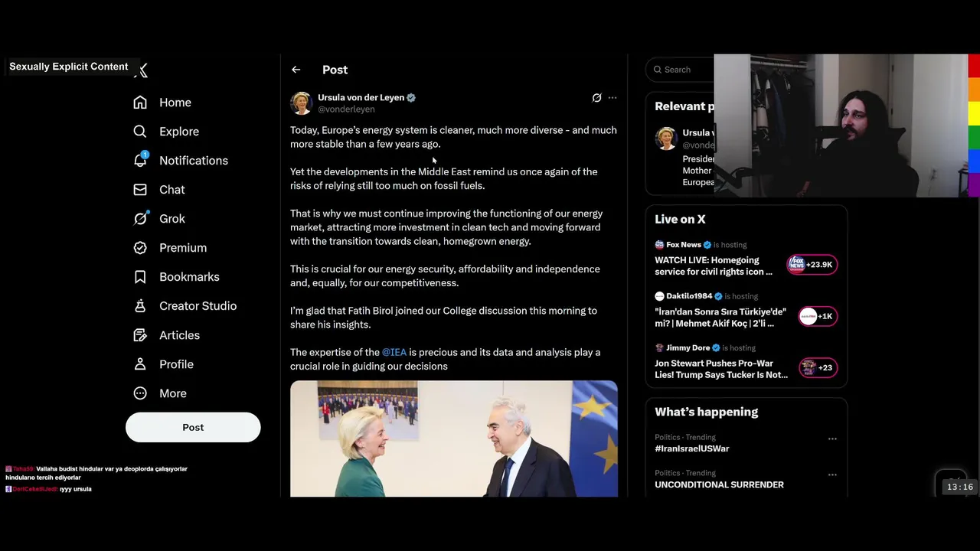Click the Grok icon in sidebar

tap(140, 219)
